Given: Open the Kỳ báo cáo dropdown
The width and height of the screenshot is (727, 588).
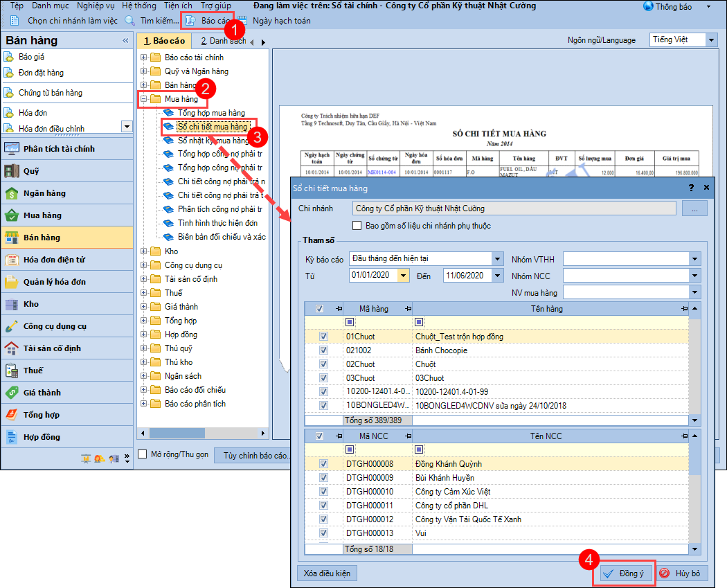Looking at the screenshot, I should [x=496, y=258].
